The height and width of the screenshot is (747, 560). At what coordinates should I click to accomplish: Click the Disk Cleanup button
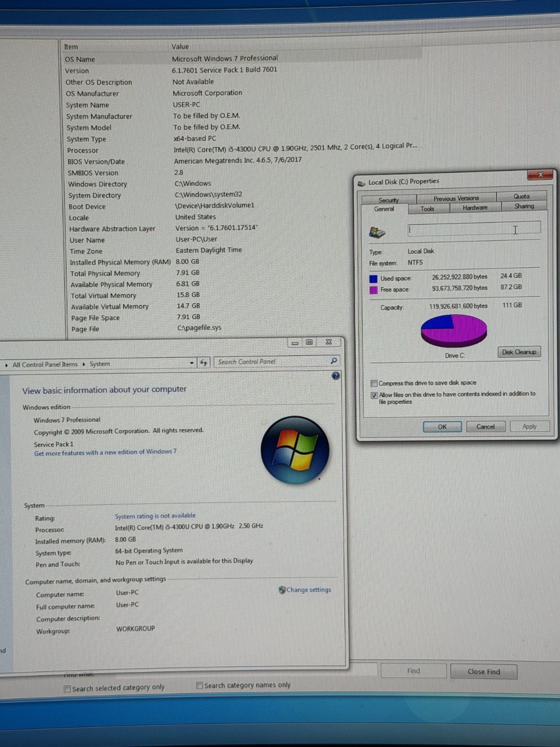tap(519, 352)
